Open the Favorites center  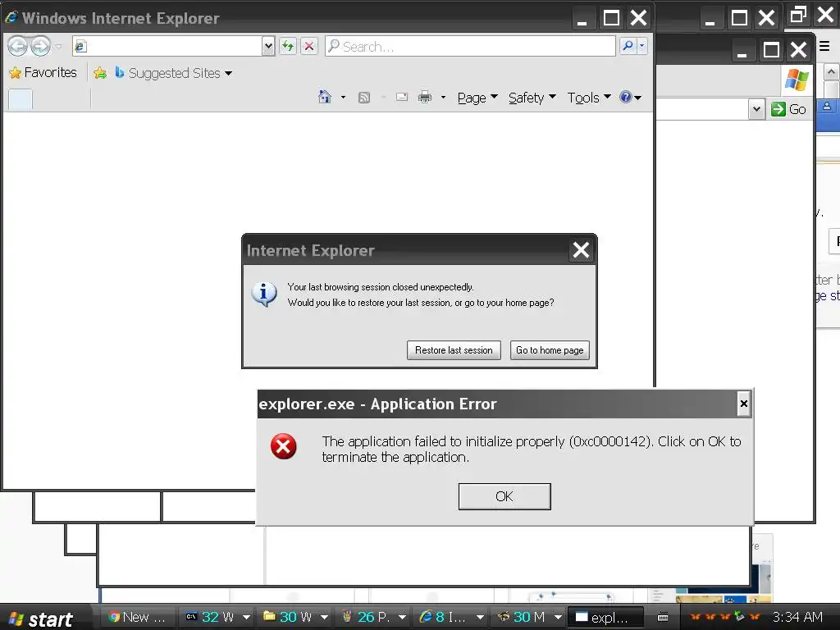(x=43, y=72)
